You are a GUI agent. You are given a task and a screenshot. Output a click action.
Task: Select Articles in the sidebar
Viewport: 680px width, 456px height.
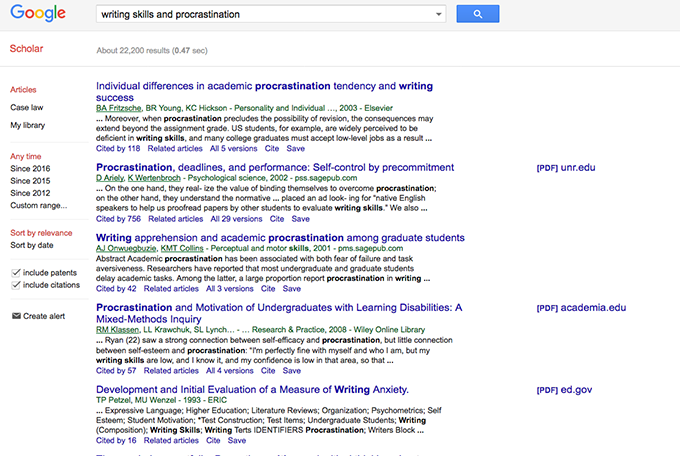(23, 90)
